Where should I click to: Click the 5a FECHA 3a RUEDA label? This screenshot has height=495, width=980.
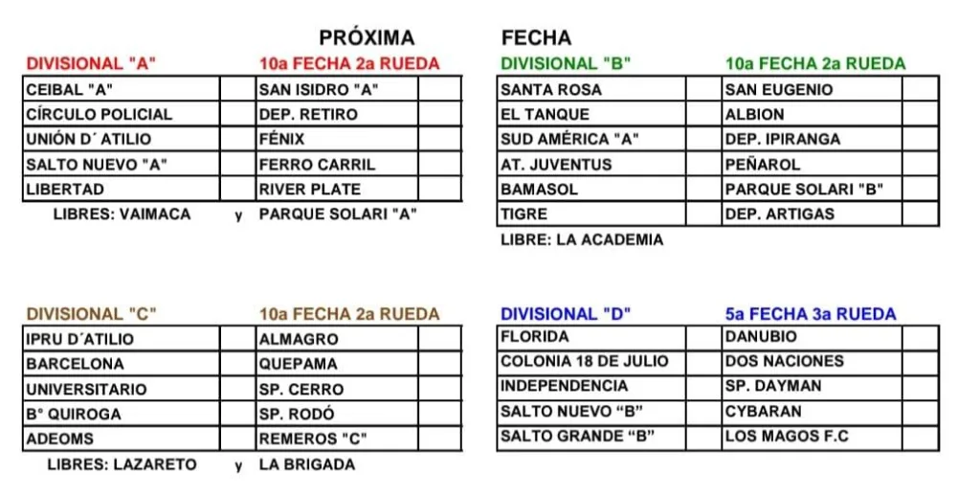[x=811, y=314]
